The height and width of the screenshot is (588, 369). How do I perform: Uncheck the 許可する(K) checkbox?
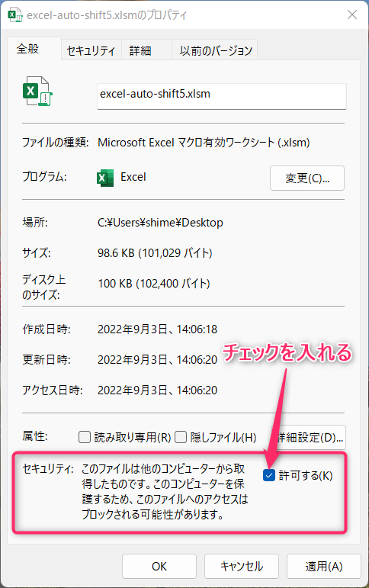(x=269, y=475)
